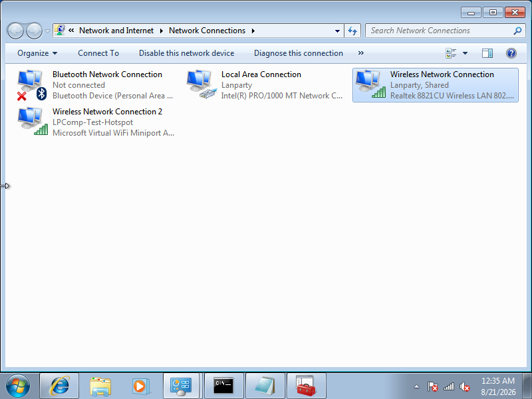Open Windows Explorer from taskbar

100,386
